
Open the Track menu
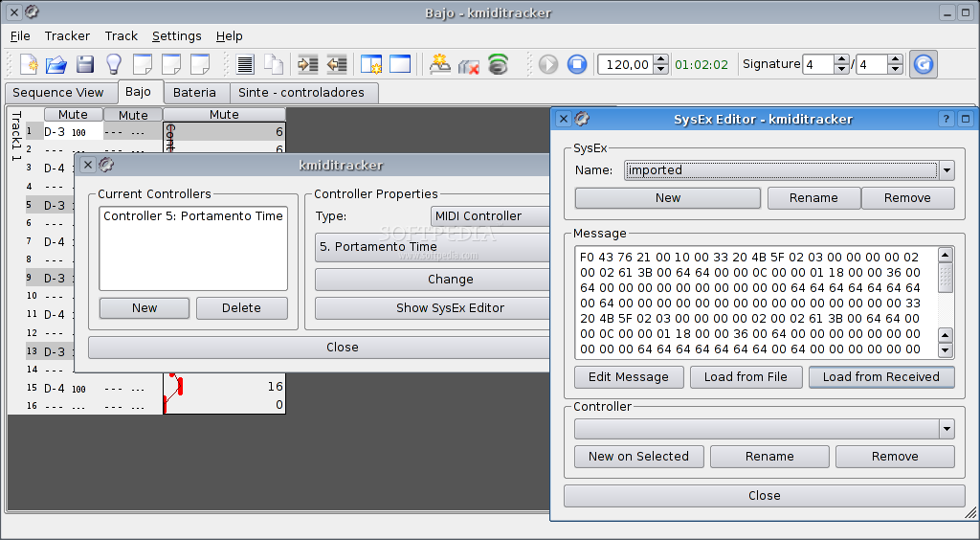121,36
